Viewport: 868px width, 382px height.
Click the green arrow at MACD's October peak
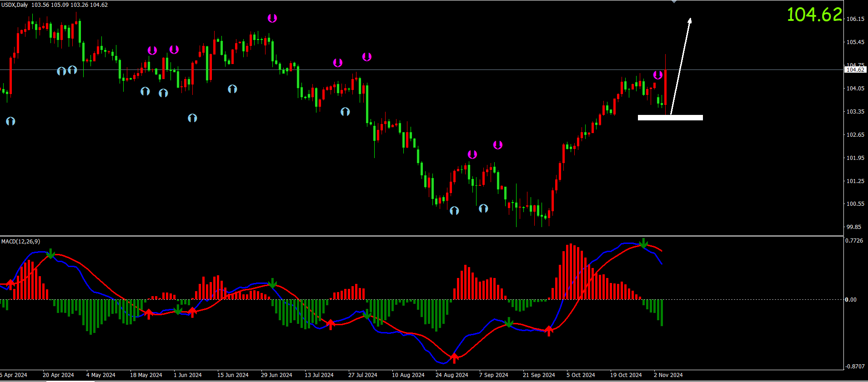pos(643,243)
